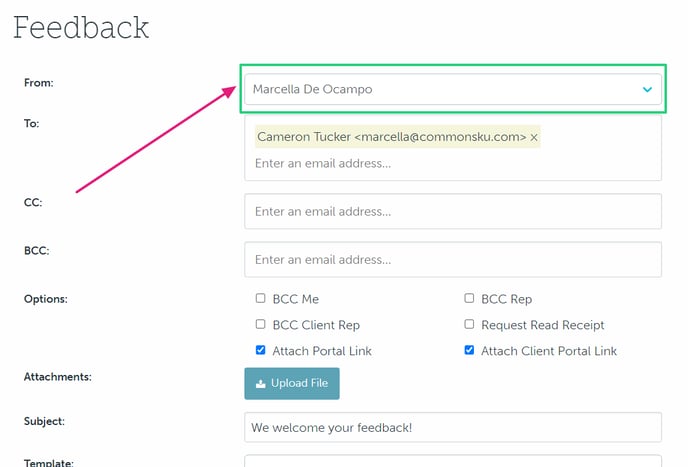Click into the BCC email field

tap(452, 259)
